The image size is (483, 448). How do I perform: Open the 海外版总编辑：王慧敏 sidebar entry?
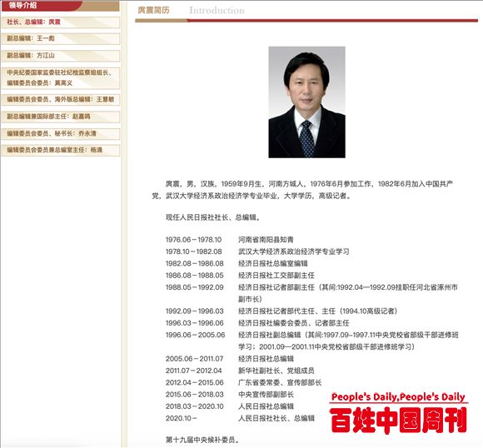click(60, 100)
